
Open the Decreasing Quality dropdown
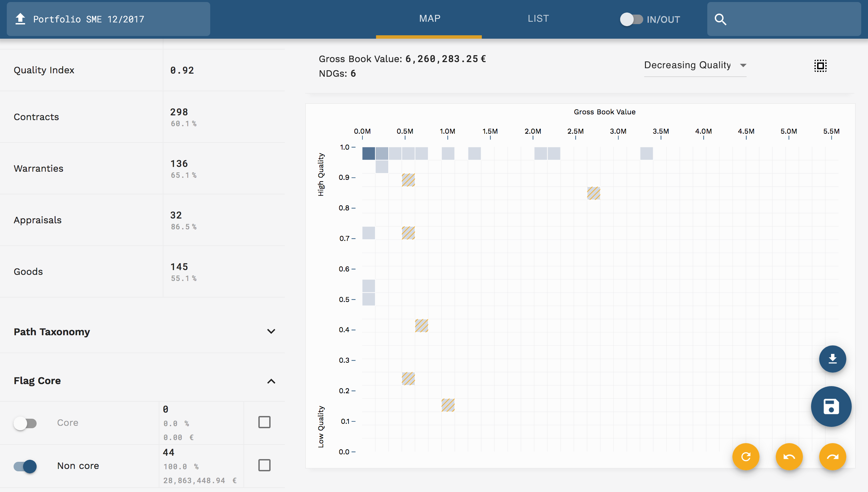pos(695,65)
